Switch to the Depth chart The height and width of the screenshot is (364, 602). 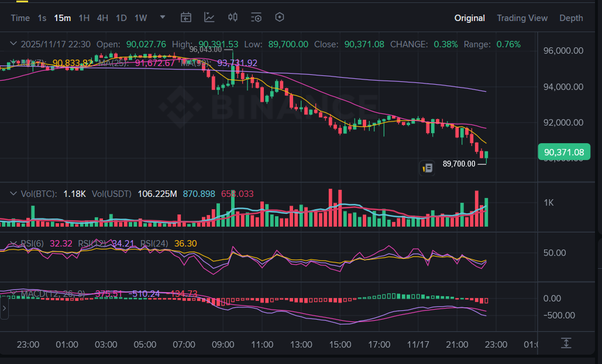click(571, 18)
